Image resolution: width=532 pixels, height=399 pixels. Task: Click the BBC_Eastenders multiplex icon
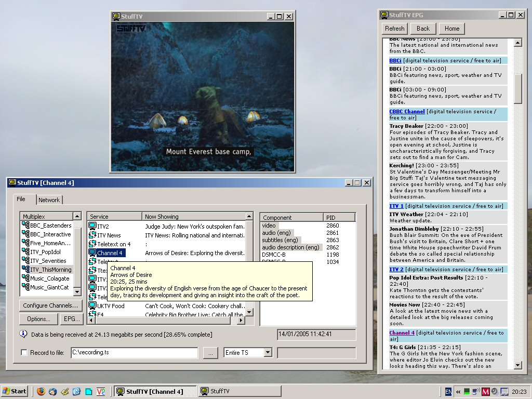point(25,225)
